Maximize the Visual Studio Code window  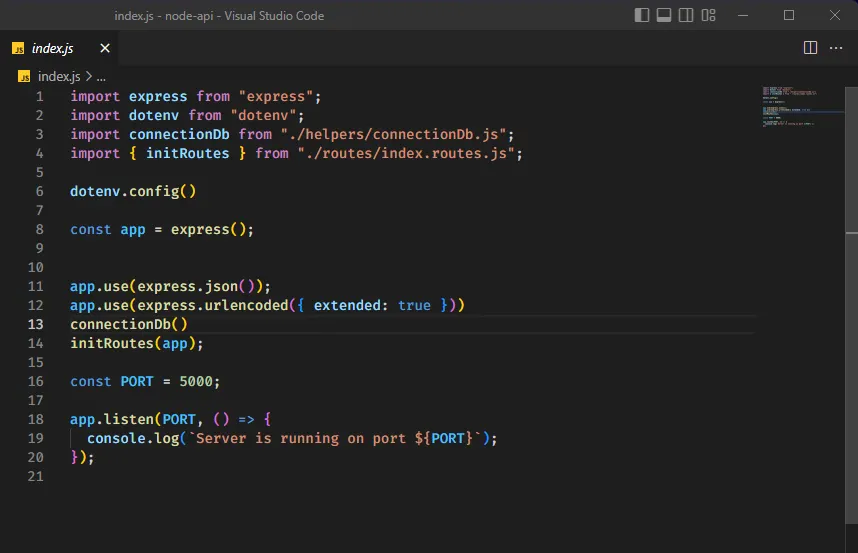[789, 15]
